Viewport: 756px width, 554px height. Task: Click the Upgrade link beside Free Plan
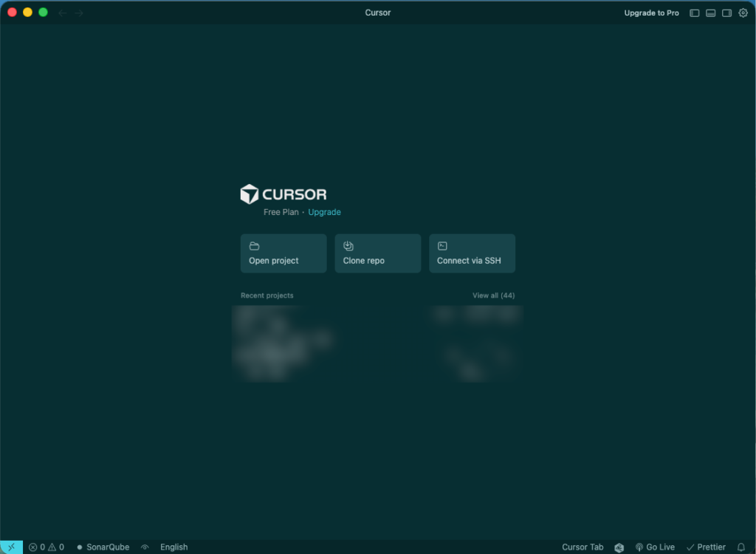324,212
